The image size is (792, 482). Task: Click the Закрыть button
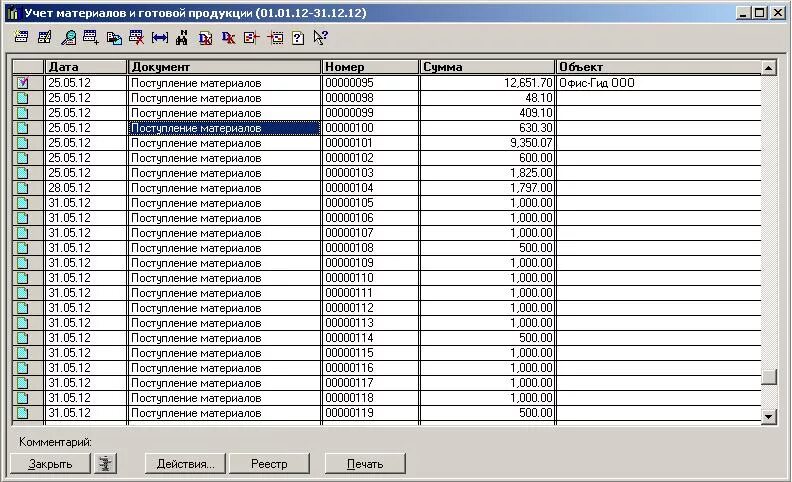click(x=50, y=463)
